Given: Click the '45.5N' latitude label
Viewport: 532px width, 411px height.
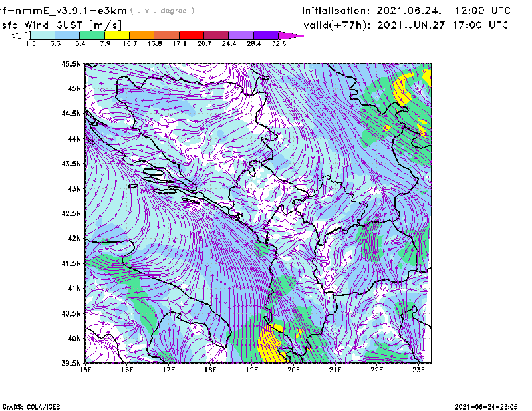Looking at the screenshot, I should point(72,63).
